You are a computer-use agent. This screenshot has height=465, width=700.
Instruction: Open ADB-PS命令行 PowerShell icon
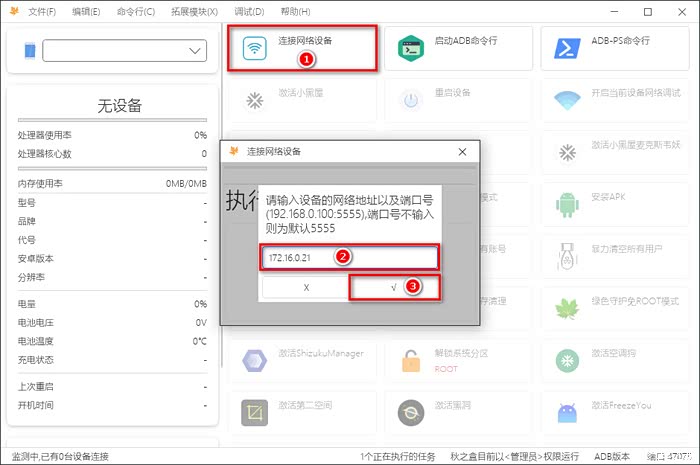click(567, 48)
